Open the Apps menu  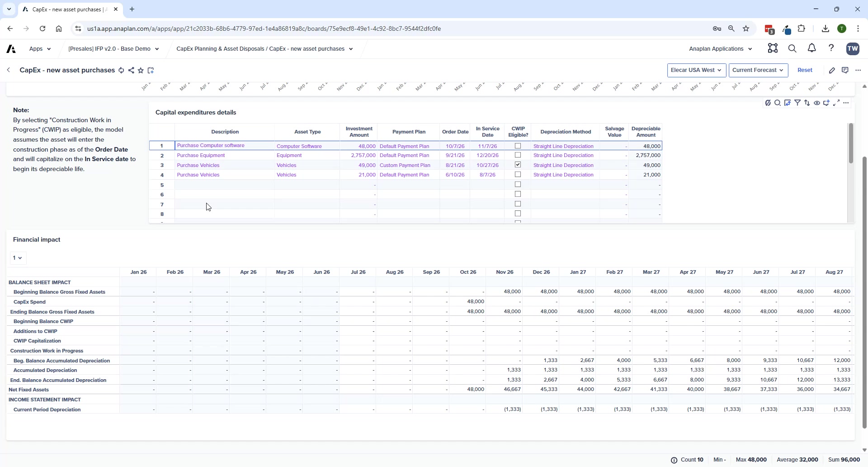[40, 49]
